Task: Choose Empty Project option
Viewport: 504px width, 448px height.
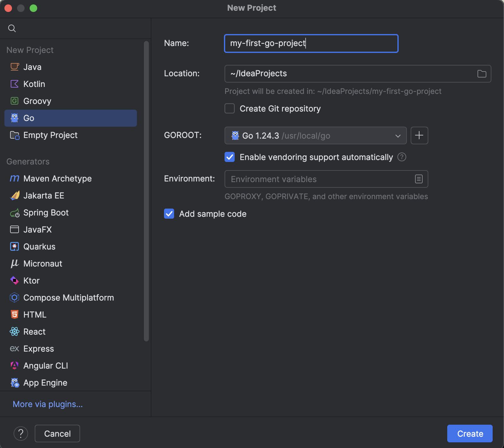Action: coord(71,135)
